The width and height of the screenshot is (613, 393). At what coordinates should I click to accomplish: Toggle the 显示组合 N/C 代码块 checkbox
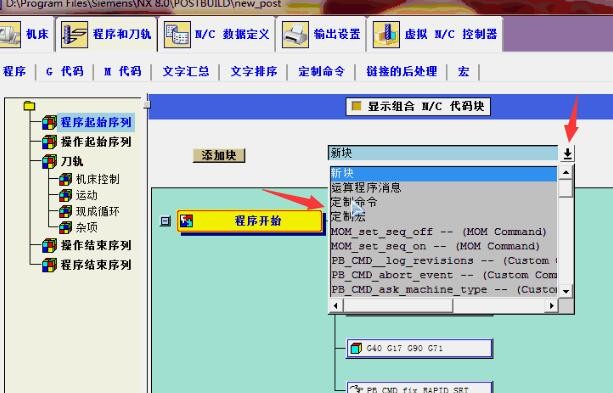click(357, 106)
